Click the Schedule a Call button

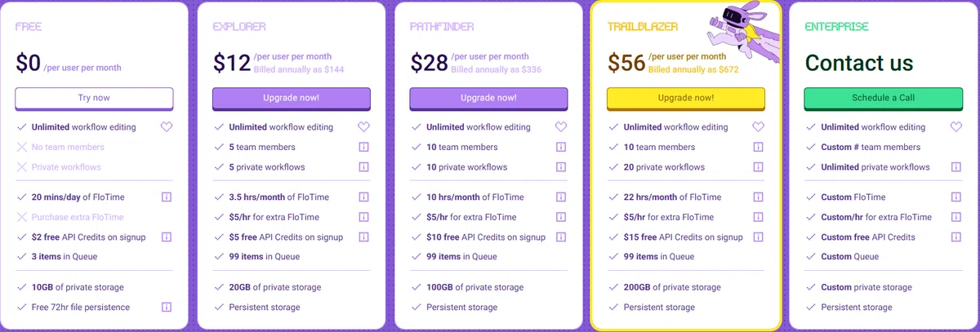[x=884, y=98]
